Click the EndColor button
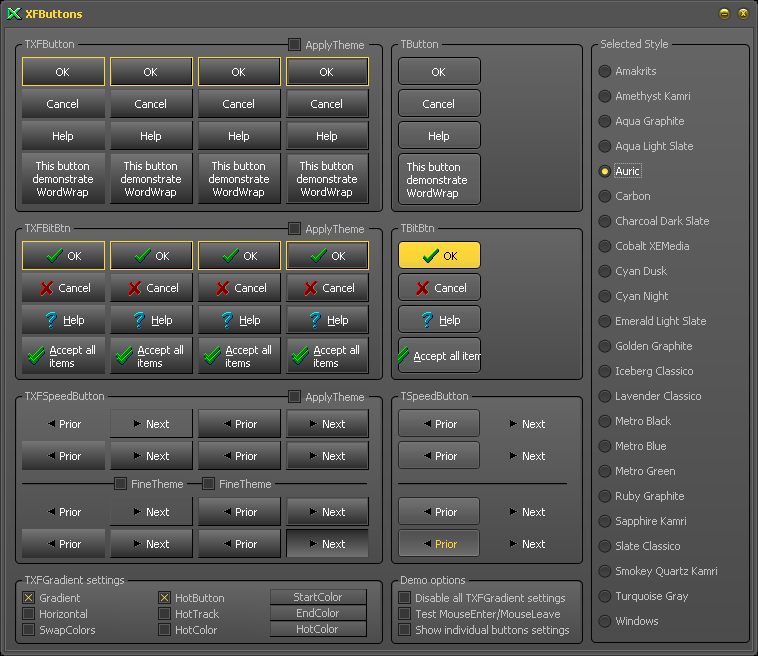The height and width of the screenshot is (656, 758). point(318,613)
